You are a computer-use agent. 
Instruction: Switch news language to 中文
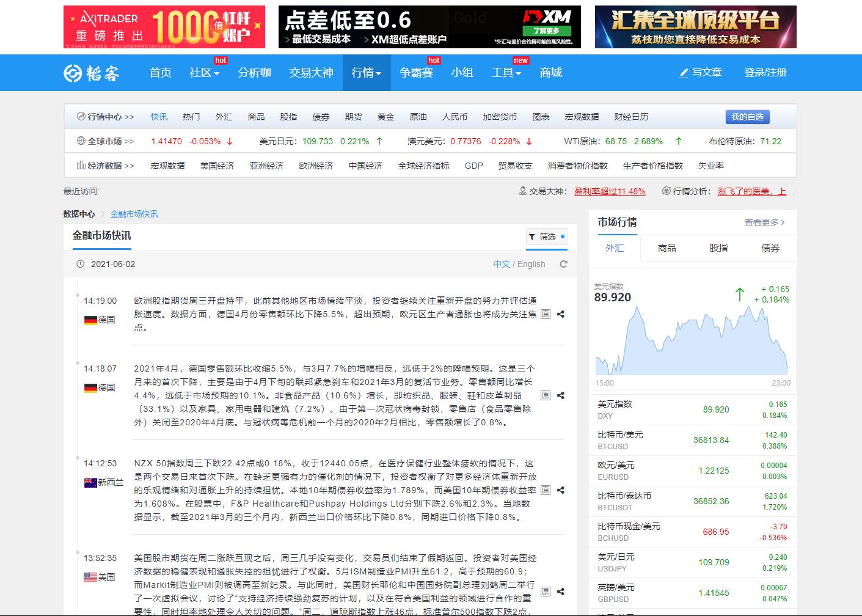point(501,264)
